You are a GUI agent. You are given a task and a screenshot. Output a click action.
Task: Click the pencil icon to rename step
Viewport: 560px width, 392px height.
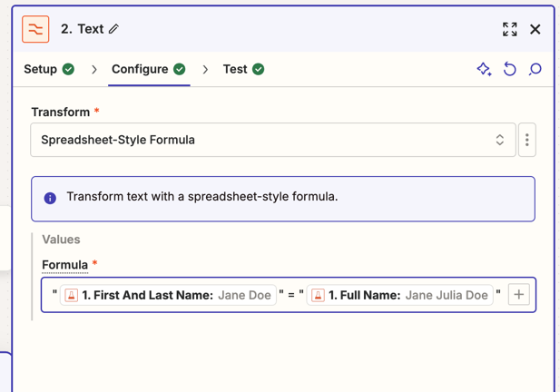coord(113,29)
